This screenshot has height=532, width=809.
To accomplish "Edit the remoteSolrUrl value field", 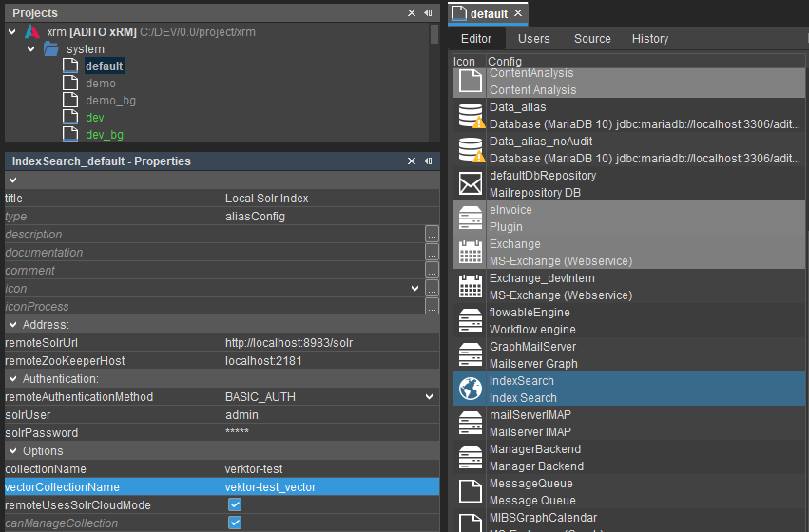I will click(x=331, y=342).
